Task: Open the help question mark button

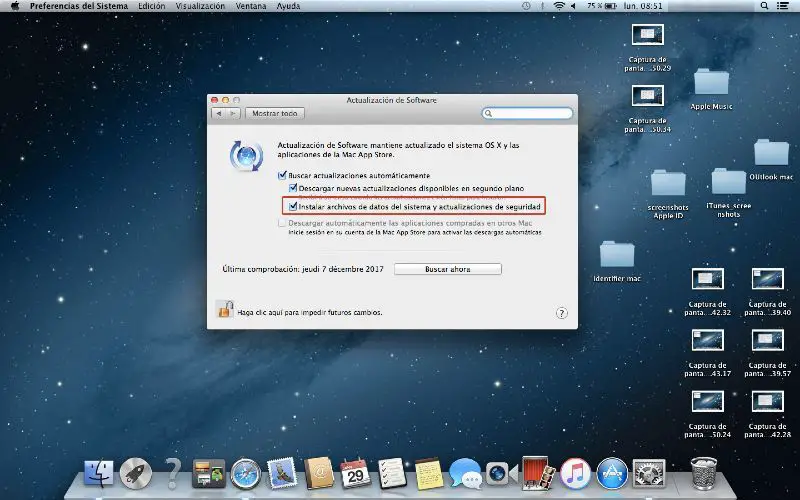Action: click(561, 313)
